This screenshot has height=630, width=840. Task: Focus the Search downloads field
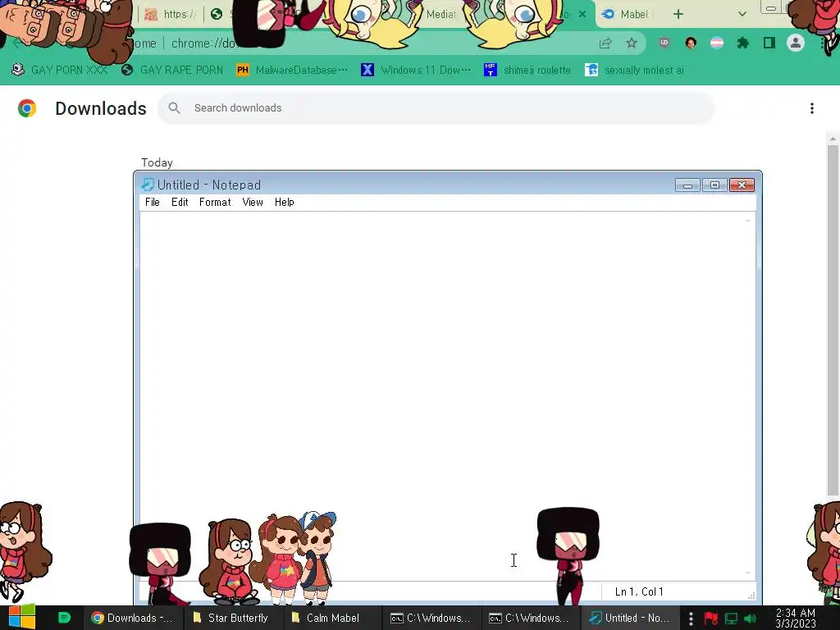pos(436,108)
